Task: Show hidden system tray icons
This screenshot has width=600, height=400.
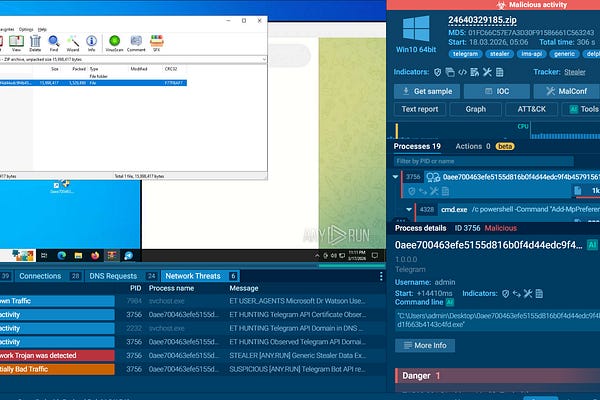Action: click(x=317, y=255)
